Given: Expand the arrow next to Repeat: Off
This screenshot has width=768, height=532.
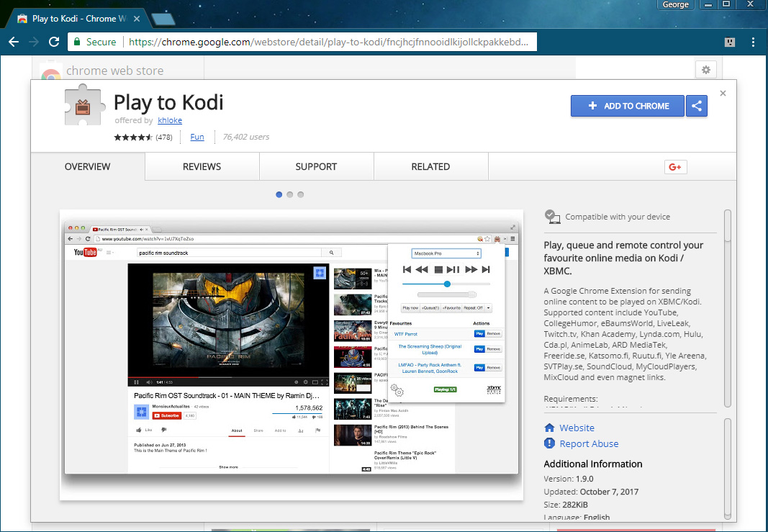Looking at the screenshot, I should click(488, 308).
